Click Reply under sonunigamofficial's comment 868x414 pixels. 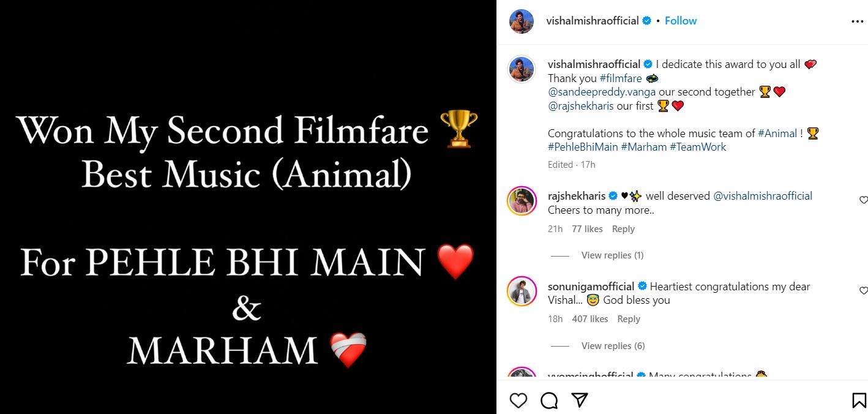point(629,318)
